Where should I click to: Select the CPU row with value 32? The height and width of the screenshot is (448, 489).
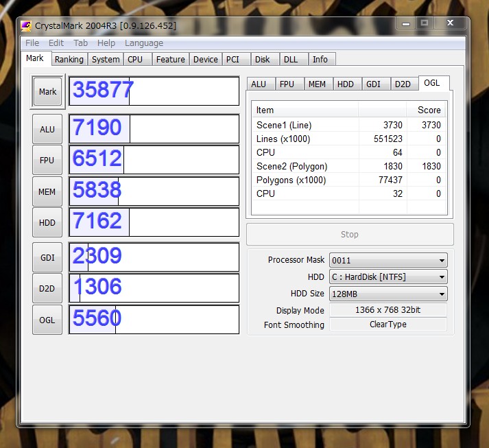(349, 193)
